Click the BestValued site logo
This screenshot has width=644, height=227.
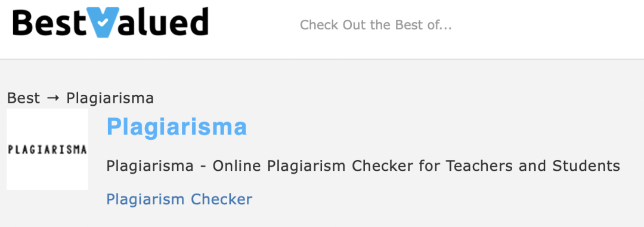click(110, 22)
